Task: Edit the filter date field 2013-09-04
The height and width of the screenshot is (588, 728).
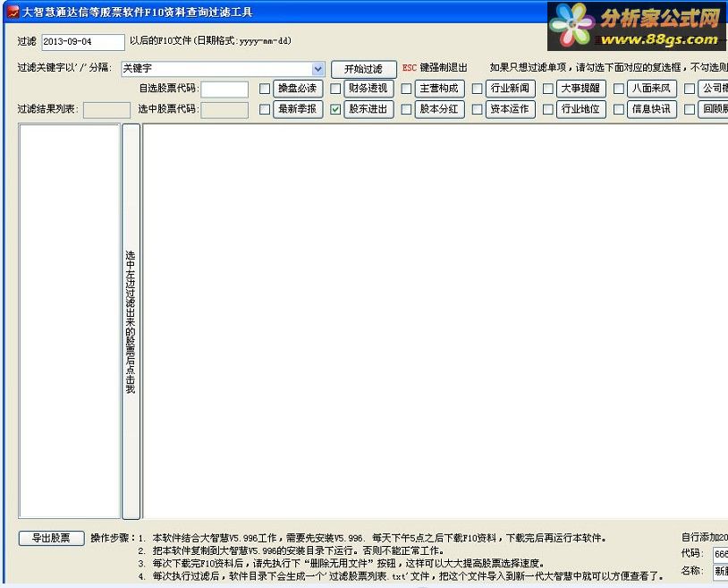Action: click(x=83, y=42)
